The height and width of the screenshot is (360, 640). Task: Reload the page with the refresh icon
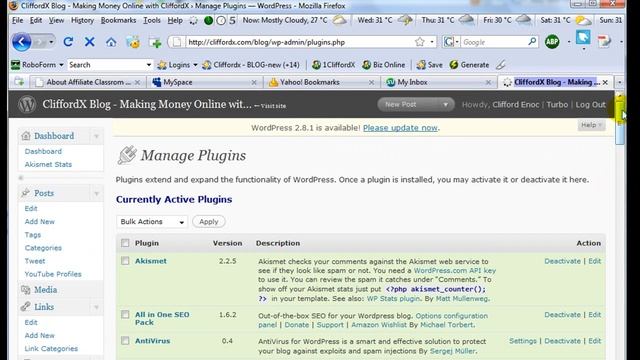[68, 42]
